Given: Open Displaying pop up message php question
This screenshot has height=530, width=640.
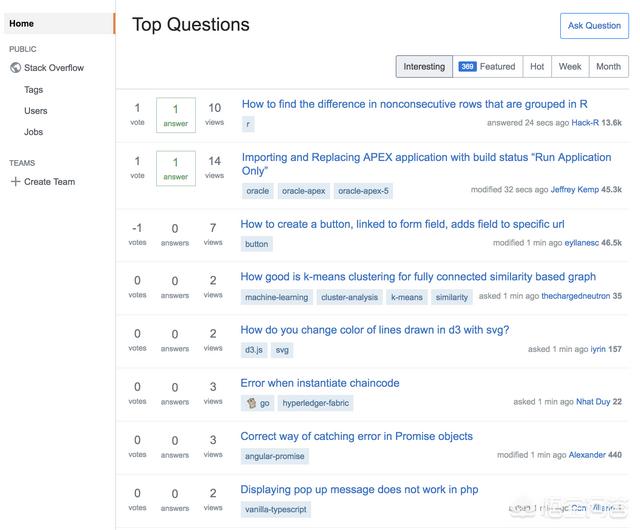Looking at the screenshot, I should point(359,489).
